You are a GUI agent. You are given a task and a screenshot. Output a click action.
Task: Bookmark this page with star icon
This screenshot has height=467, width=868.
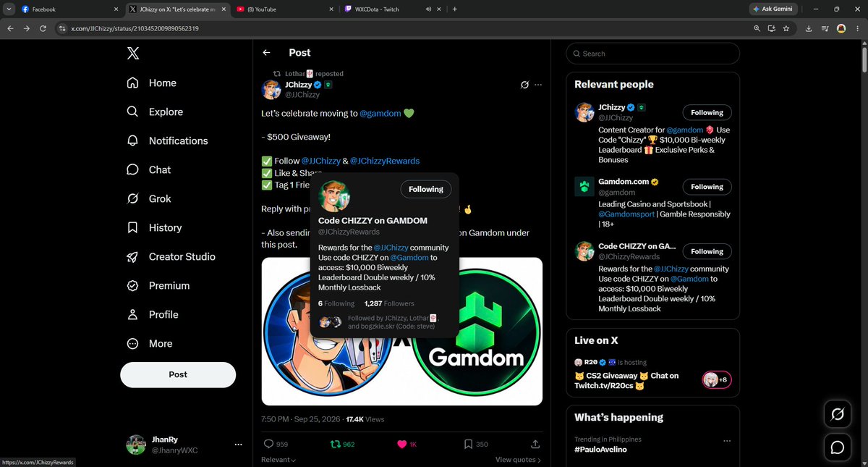coord(786,28)
